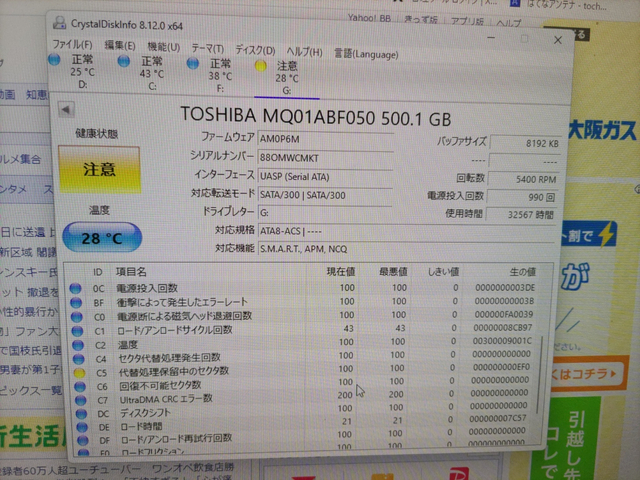
Task: Click the Yahoo! BB link in browser
Action: tap(369, 18)
